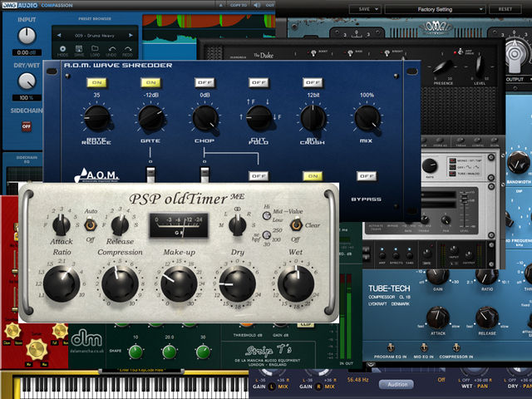The height and width of the screenshot is (399, 532).
Task: Click the oldTimer Release selector knob
Action: [120, 225]
